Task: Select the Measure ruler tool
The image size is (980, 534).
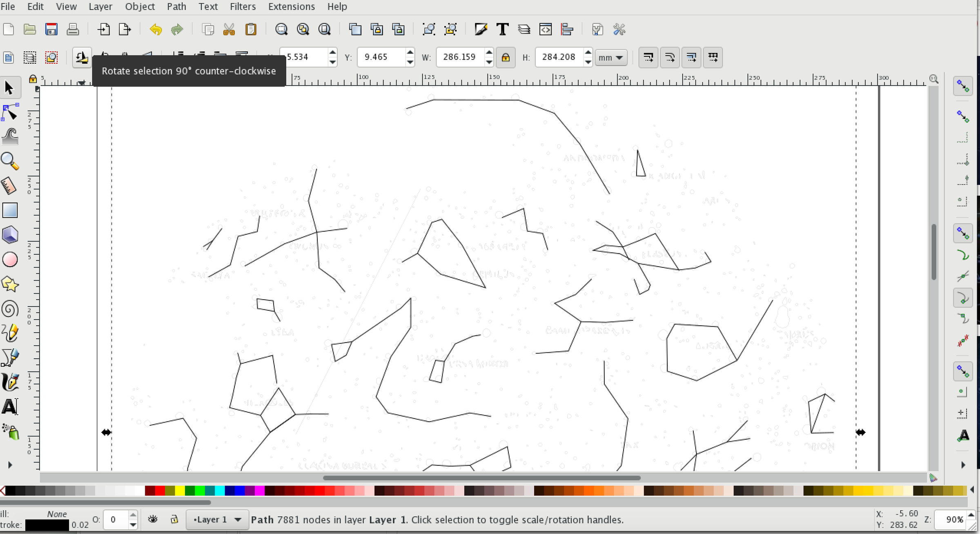Action: coord(10,186)
